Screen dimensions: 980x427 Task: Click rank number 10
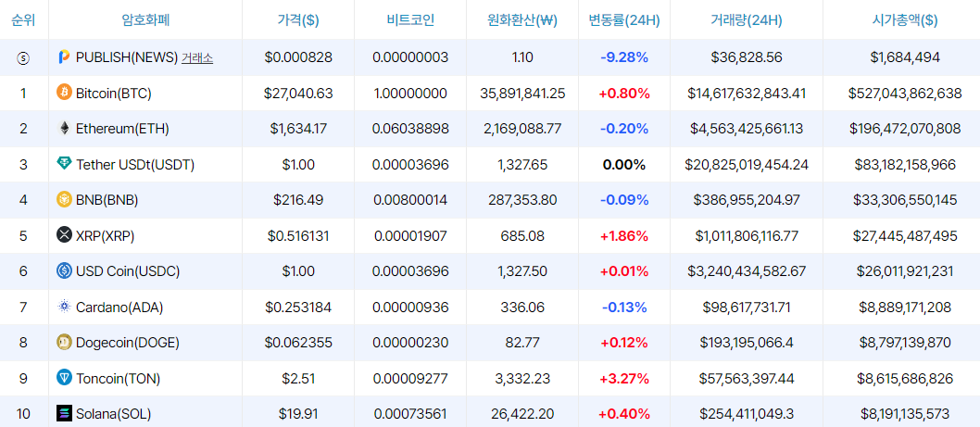[24, 413]
